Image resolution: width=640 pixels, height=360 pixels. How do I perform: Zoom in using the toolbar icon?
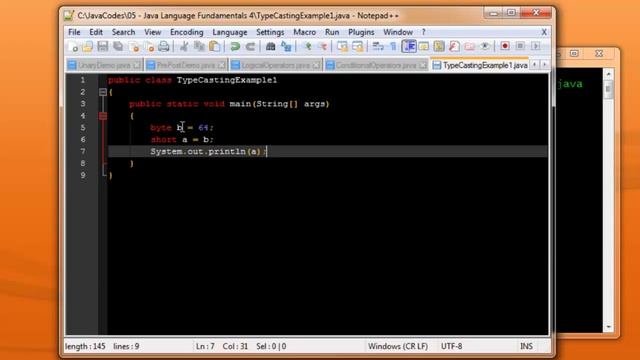point(307,47)
